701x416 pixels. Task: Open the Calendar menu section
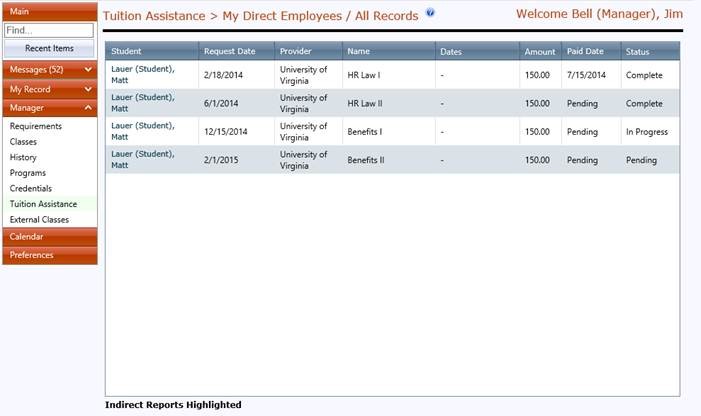50,236
